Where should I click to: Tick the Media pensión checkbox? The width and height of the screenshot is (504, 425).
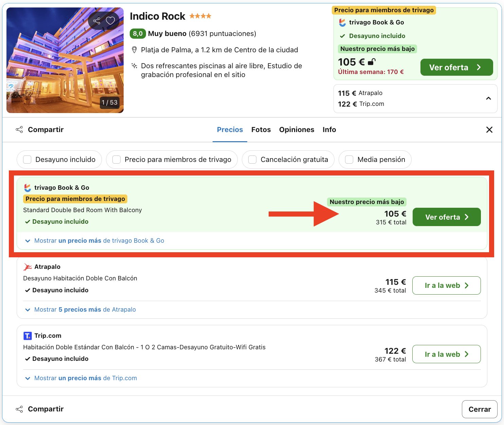349,160
